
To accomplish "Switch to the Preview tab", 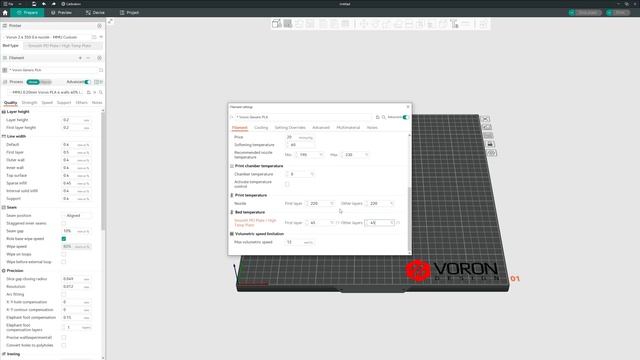I will [x=61, y=13].
